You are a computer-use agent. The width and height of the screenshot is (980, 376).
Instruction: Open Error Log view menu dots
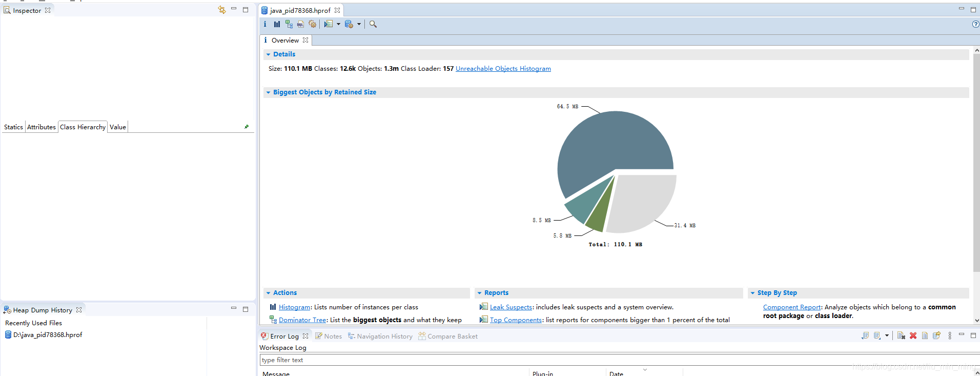pyautogui.click(x=950, y=335)
